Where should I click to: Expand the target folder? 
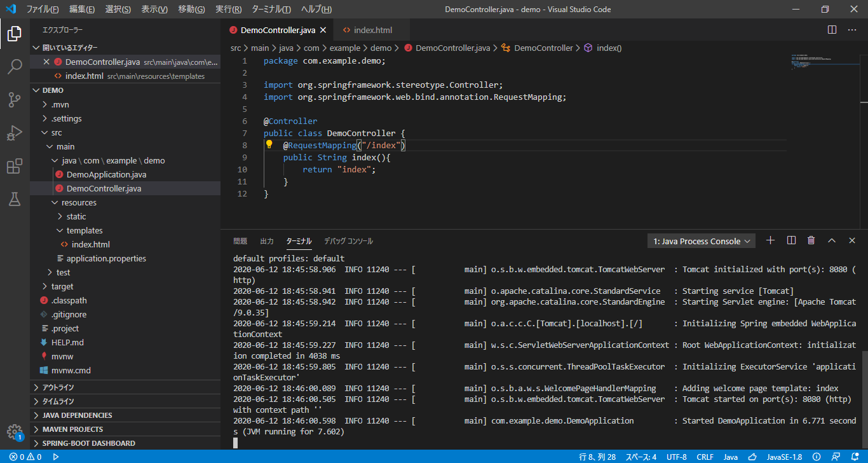pos(62,286)
